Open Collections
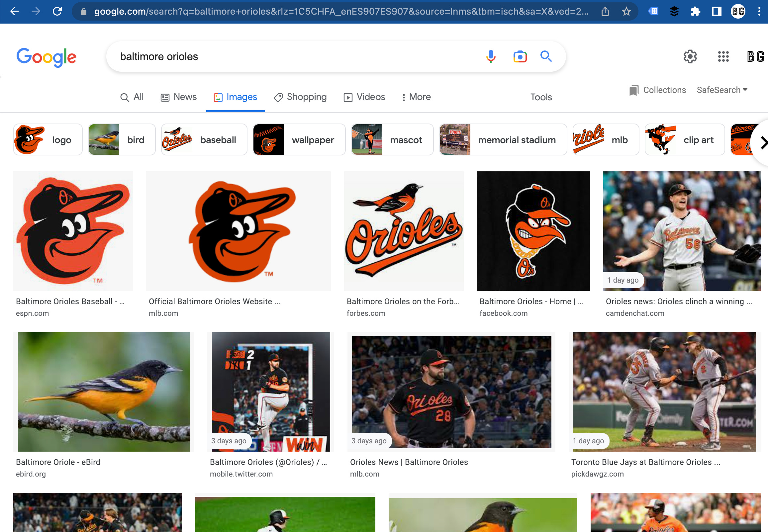 point(657,90)
